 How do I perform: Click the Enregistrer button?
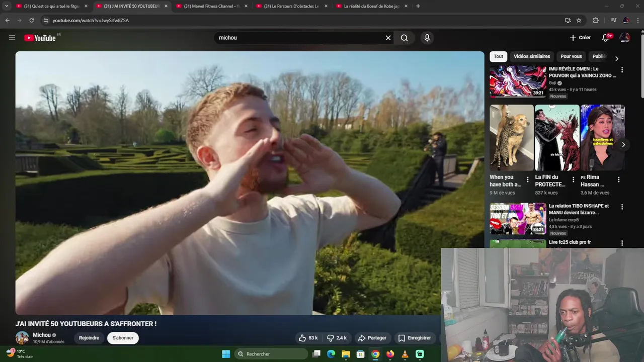(414, 338)
